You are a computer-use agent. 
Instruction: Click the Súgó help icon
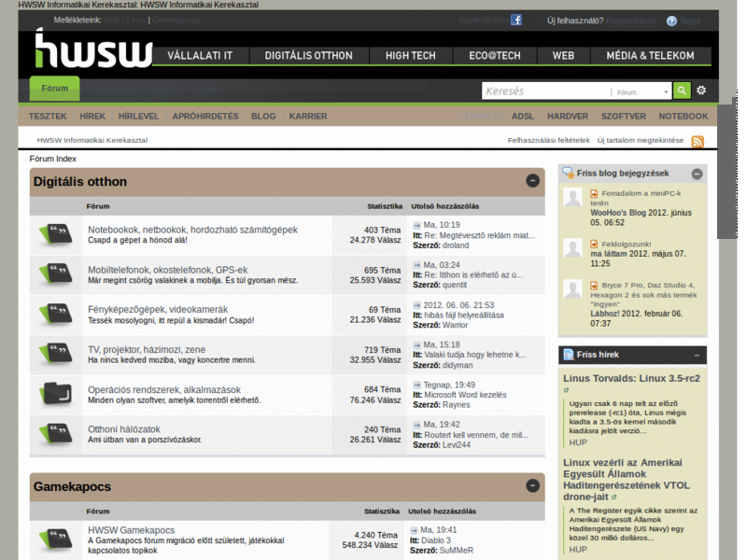(671, 21)
